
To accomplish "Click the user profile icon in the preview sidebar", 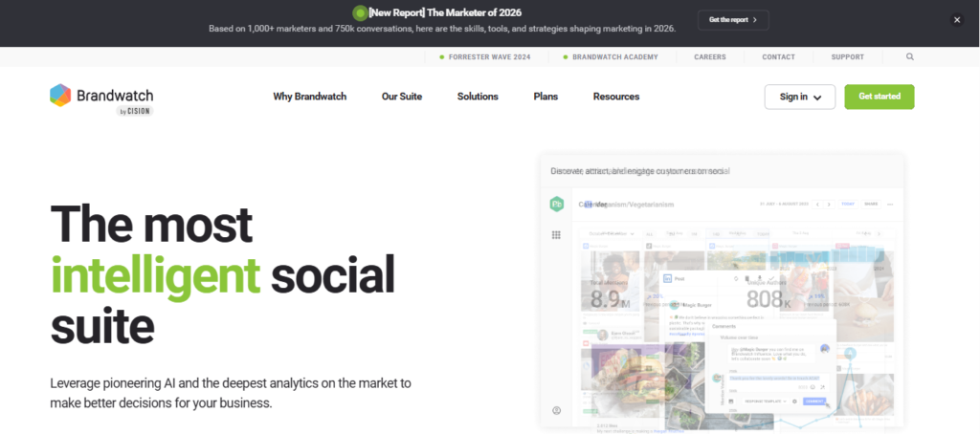I will (x=556, y=410).
